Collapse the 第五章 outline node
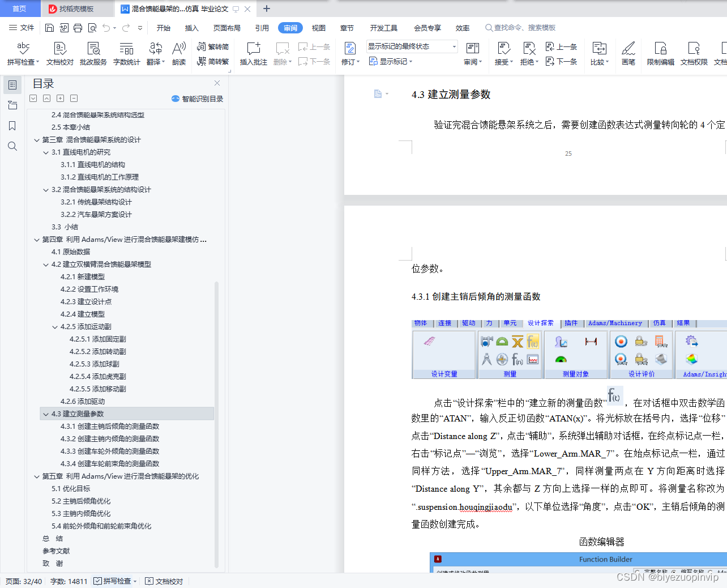The width and height of the screenshot is (727, 588). click(37, 476)
